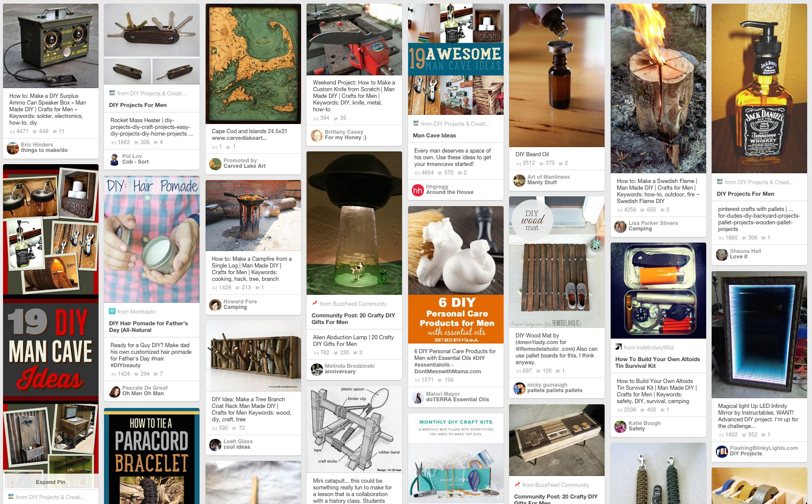The width and height of the screenshot is (812, 504).
Task: Open the Man Cave Ideas title link
Action: tap(434, 136)
